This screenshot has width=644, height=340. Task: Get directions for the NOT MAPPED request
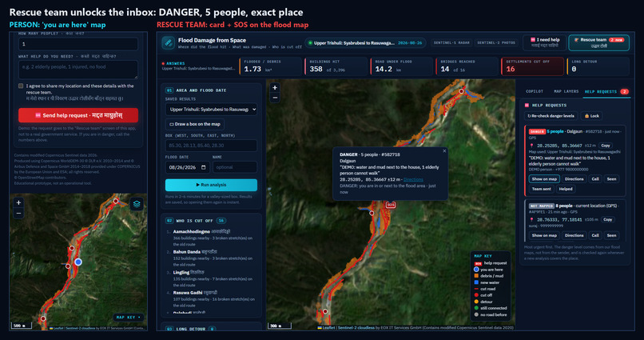(574, 235)
